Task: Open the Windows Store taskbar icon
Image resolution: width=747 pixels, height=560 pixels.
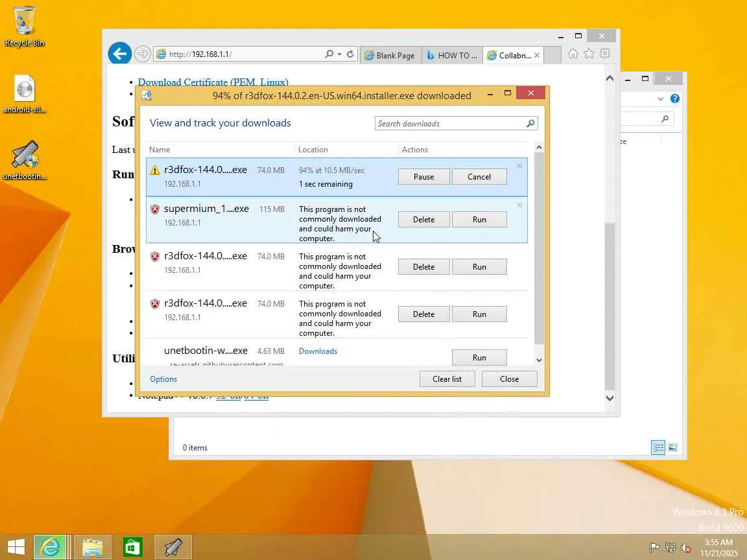Action: pyautogui.click(x=133, y=547)
